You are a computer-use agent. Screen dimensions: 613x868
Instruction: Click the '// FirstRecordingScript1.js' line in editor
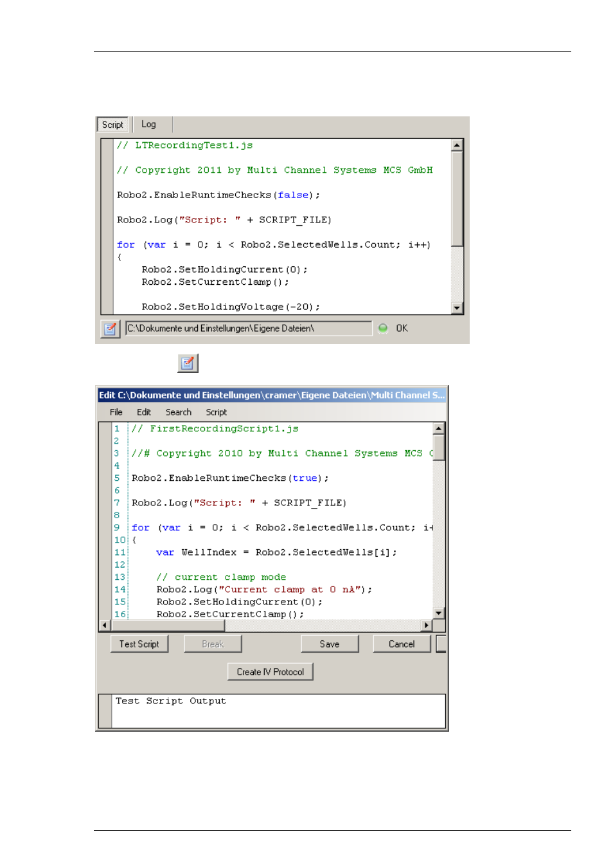(215, 429)
